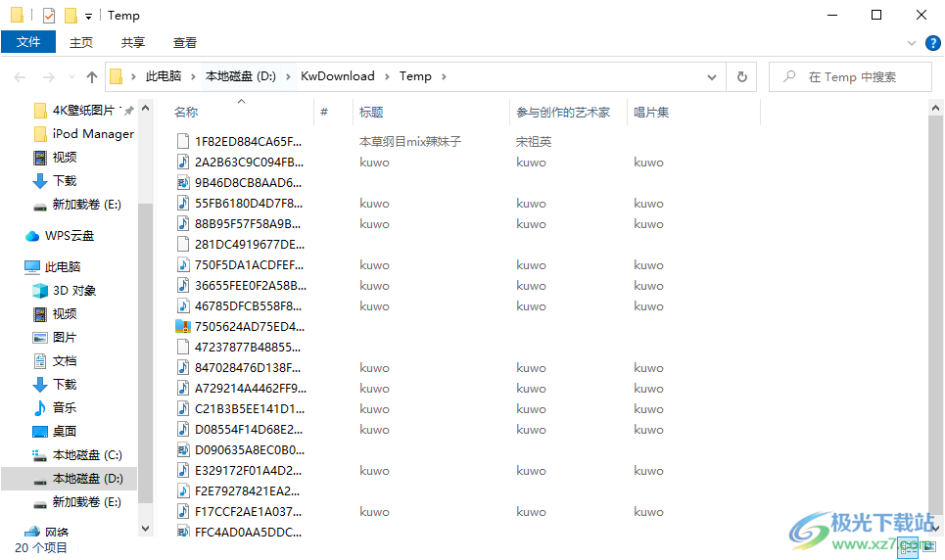945x560 pixels.
Task: Expand the chevron after Temp breadcrumb
Action: [445, 76]
